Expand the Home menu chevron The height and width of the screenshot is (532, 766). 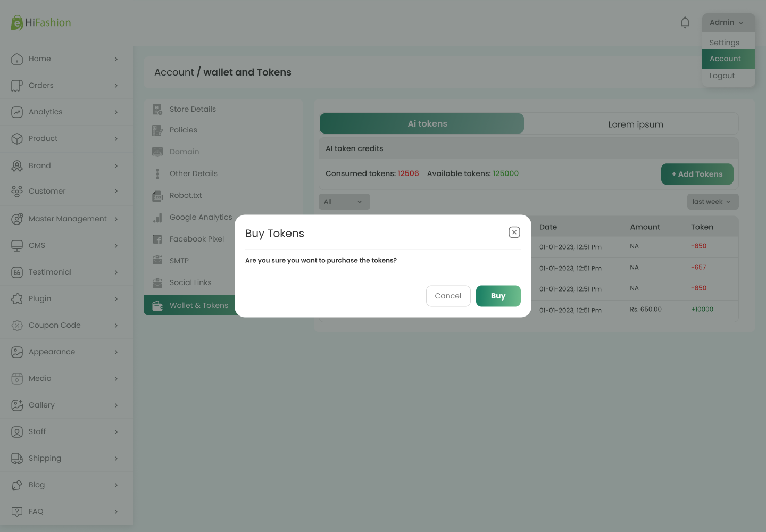pyautogui.click(x=116, y=59)
